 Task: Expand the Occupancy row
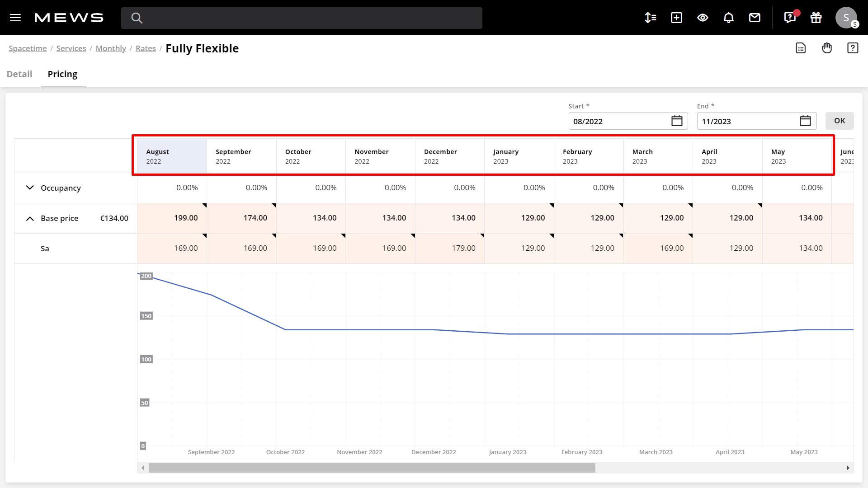(x=29, y=188)
